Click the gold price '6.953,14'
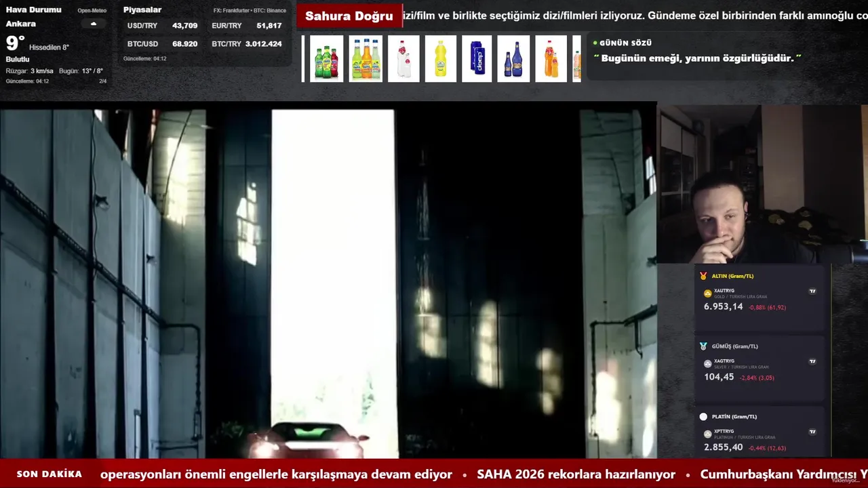This screenshot has height=488, width=868. (x=723, y=307)
